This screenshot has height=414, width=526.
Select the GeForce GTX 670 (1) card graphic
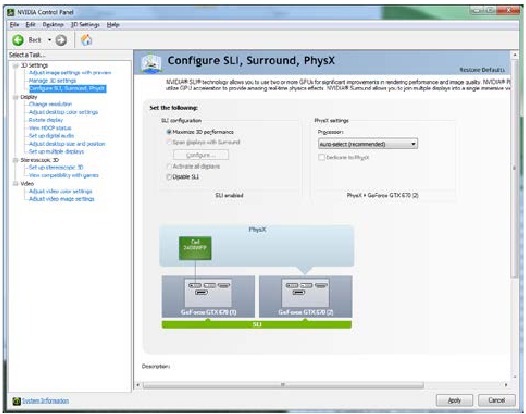(208, 296)
